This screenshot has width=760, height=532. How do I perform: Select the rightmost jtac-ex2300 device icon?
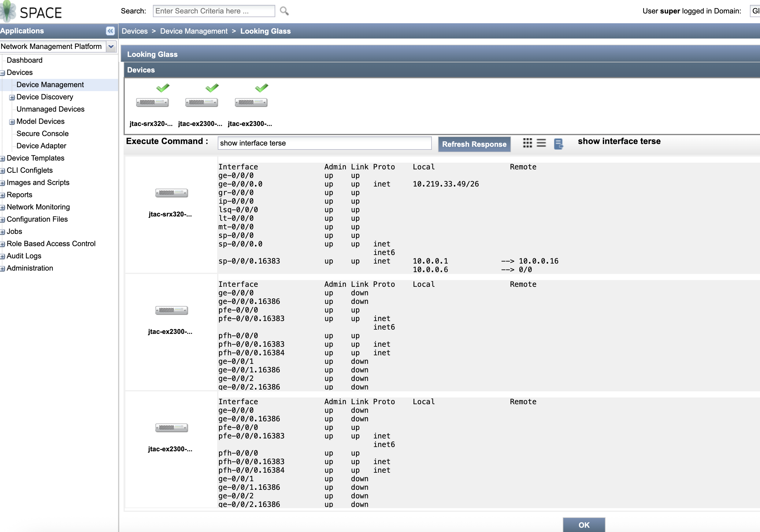coord(251,102)
